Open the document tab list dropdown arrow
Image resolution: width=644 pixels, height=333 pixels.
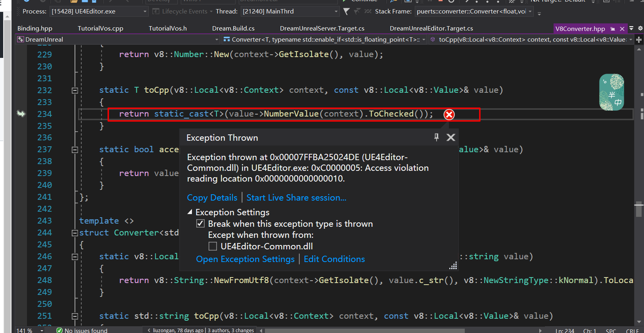[x=631, y=28]
